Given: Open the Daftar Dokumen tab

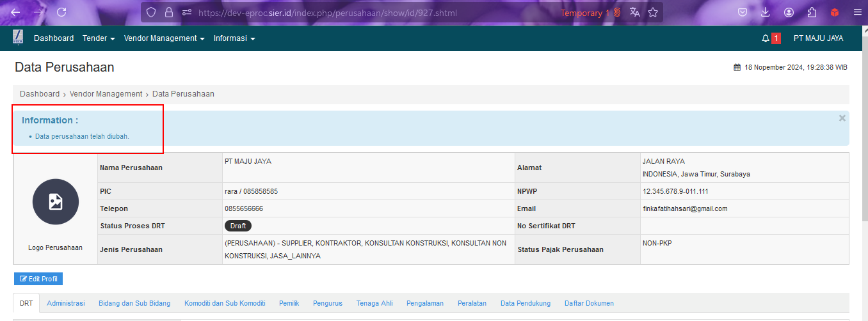Looking at the screenshot, I should pyautogui.click(x=589, y=304).
